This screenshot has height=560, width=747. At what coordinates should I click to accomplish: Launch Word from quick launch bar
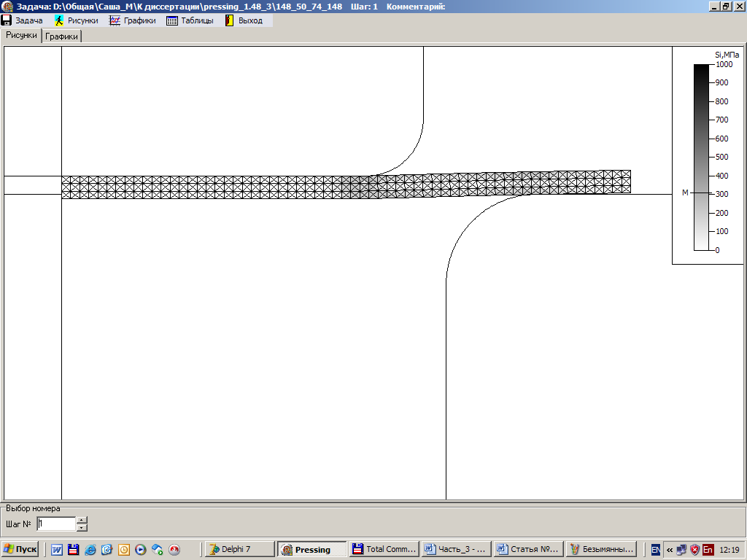click(x=57, y=550)
